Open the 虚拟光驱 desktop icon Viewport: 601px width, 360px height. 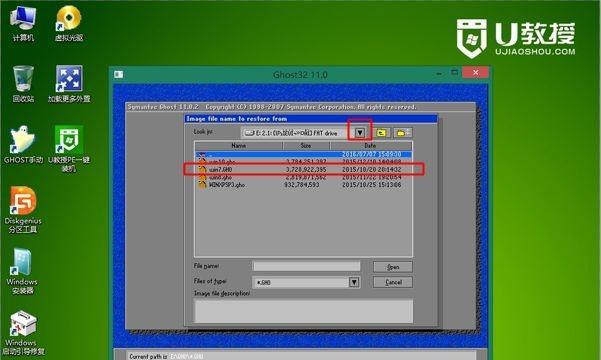click(69, 23)
